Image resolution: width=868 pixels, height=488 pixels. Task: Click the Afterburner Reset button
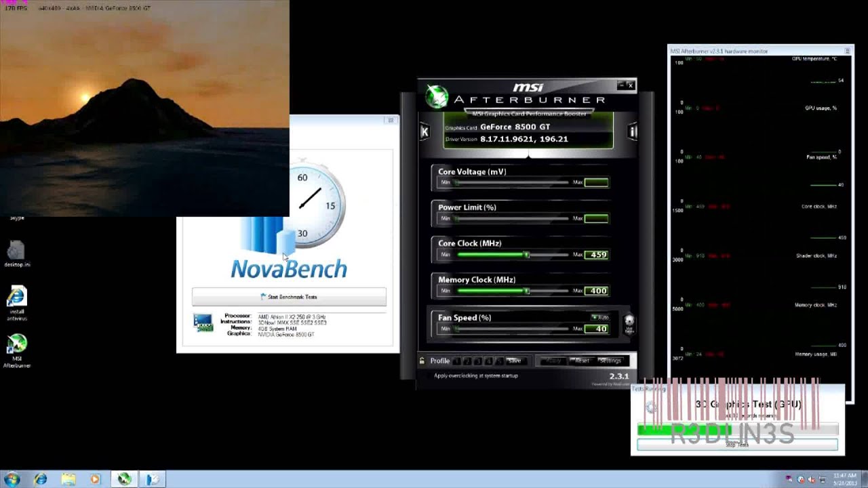[582, 361]
